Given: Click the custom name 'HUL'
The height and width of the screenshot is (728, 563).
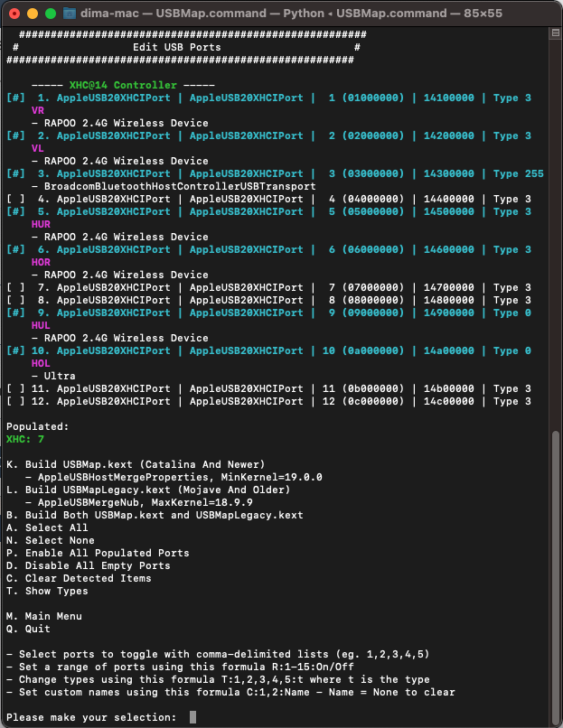Looking at the screenshot, I should 41,325.
